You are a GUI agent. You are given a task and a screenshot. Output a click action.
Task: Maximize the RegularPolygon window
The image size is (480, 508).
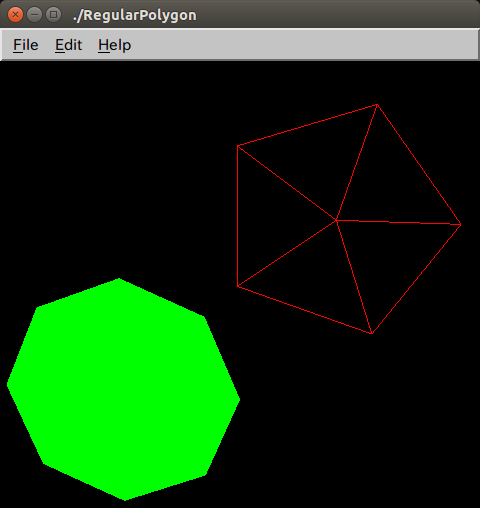pos(53,15)
